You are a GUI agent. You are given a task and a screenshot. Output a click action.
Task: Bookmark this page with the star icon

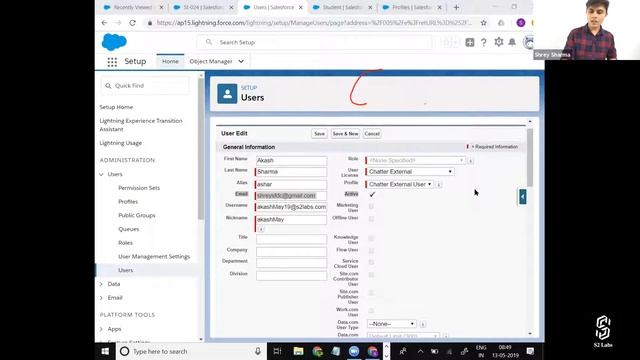click(484, 23)
